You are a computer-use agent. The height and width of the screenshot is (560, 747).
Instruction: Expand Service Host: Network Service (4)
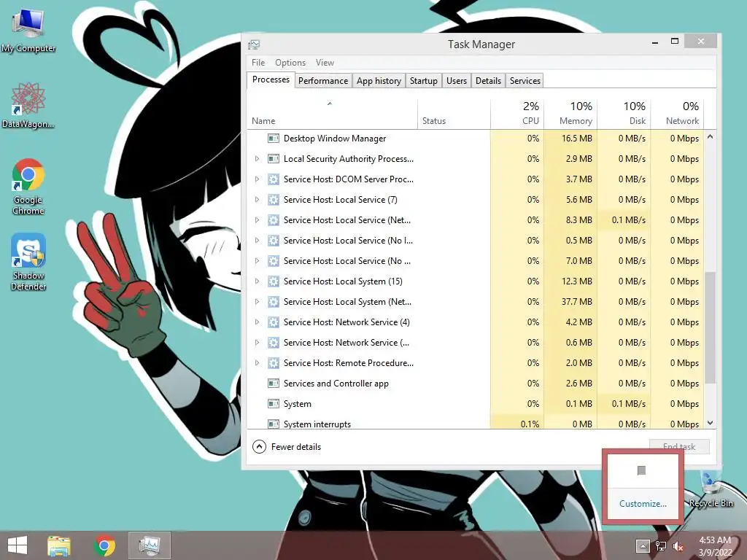[258, 322]
